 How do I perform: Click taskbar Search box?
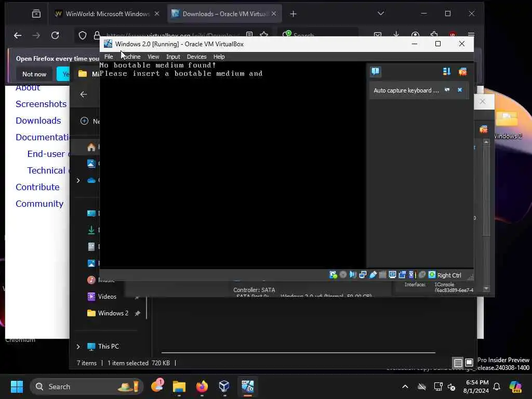[87, 387]
